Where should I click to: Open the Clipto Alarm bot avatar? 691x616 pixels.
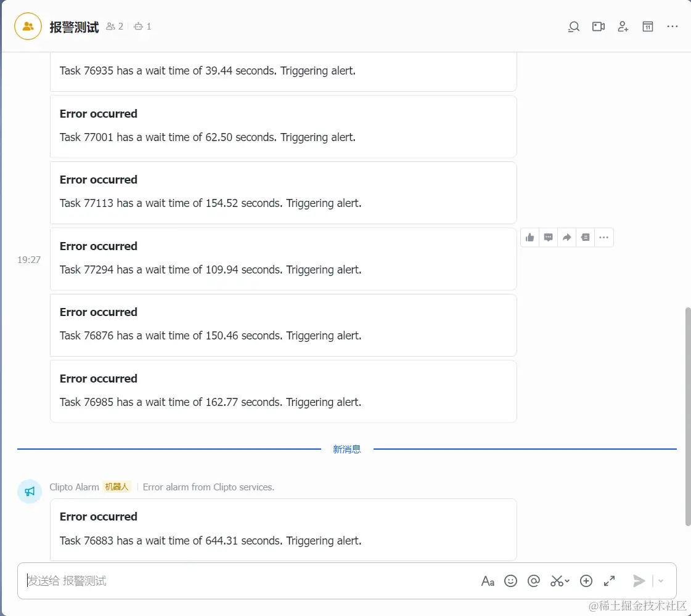pos(30,492)
